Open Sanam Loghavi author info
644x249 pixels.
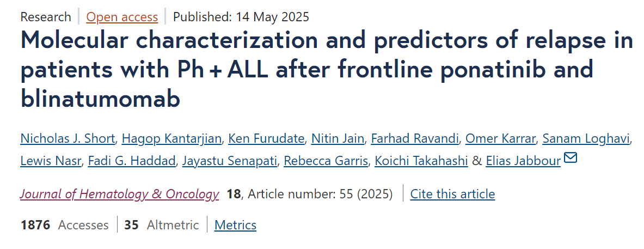[586, 139]
